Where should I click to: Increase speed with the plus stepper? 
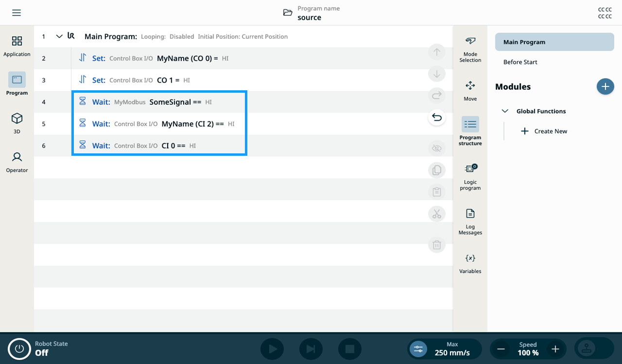555,349
